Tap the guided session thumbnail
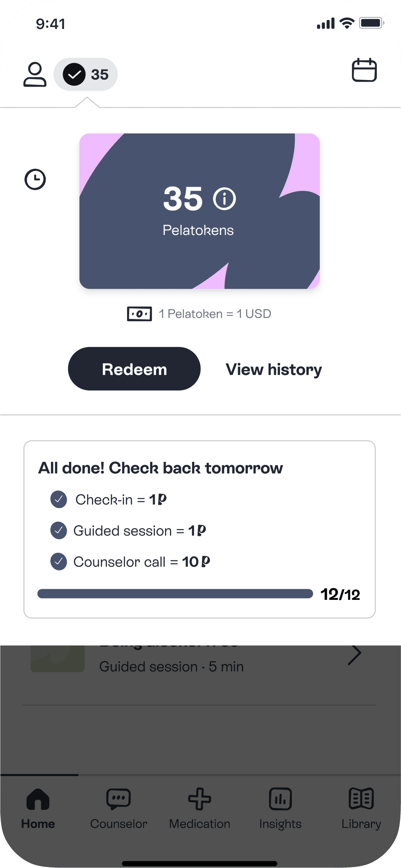401x868 pixels. 58,658
